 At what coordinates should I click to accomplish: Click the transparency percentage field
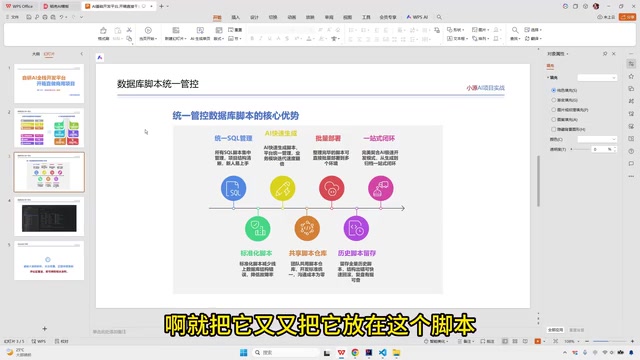pos(603,149)
